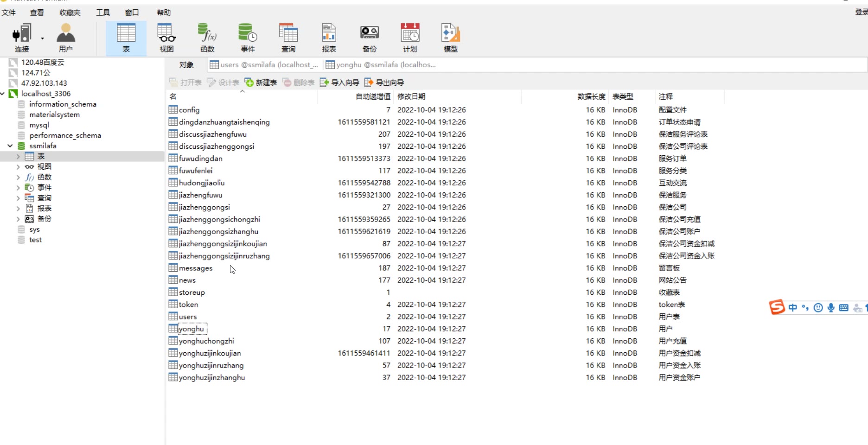Open the 报表 (Report) toolbar icon

click(x=329, y=38)
